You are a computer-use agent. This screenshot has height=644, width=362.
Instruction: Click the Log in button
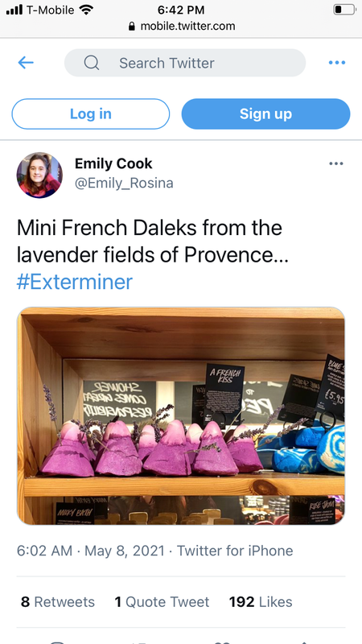[91, 114]
